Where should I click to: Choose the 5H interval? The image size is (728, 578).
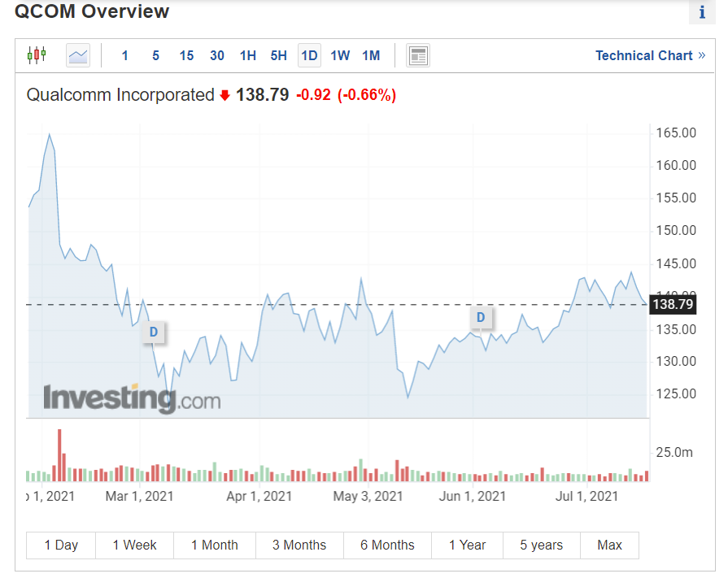279,55
